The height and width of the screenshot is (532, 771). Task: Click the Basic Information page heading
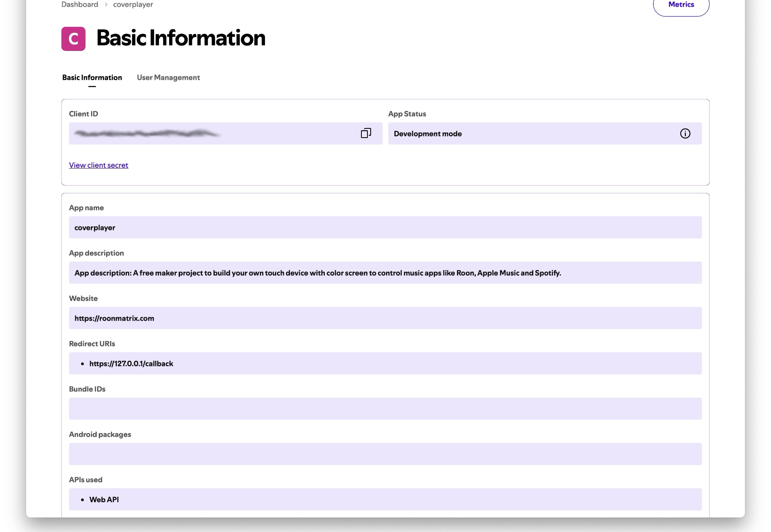pos(181,38)
